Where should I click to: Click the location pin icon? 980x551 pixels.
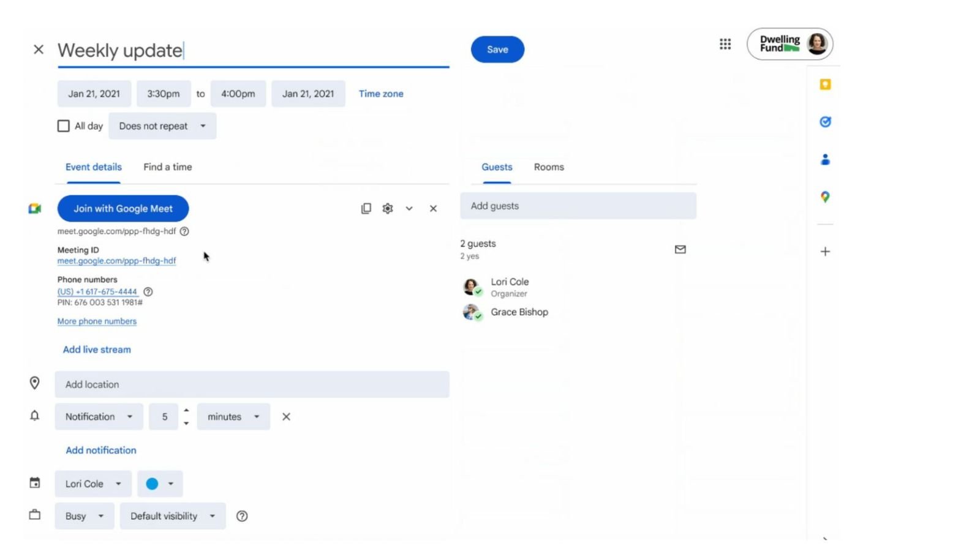coord(35,383)
